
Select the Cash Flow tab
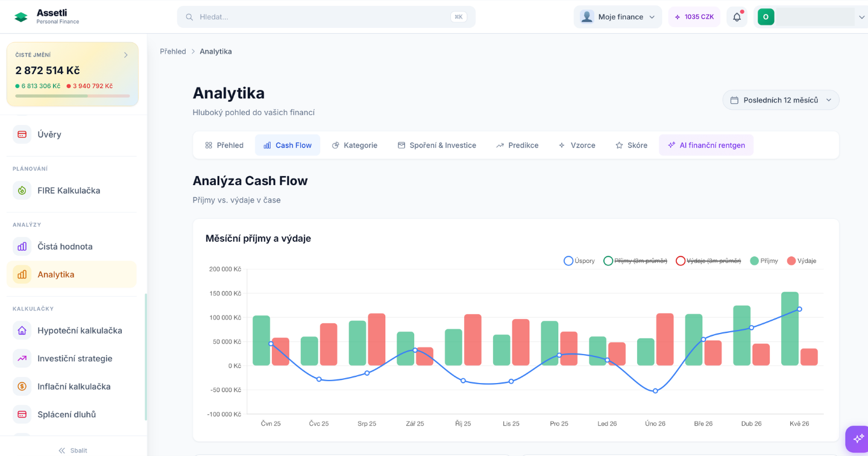[x=288, y=145]
